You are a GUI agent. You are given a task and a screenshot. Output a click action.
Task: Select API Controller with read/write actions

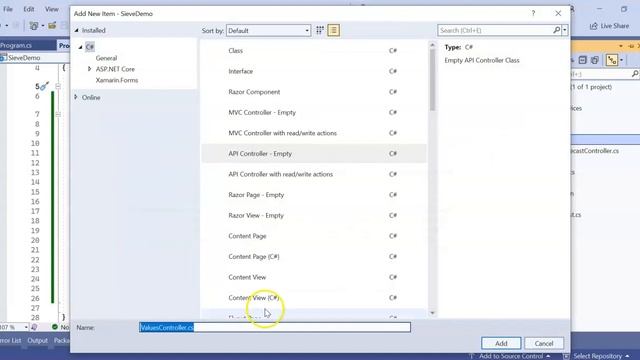(x=314, y=174)
